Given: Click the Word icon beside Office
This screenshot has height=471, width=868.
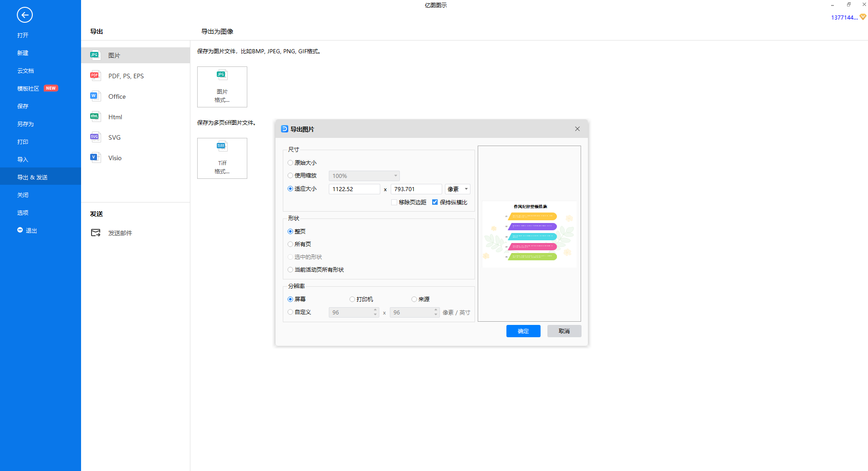Looking at the screenshot, I should [95, 96].
